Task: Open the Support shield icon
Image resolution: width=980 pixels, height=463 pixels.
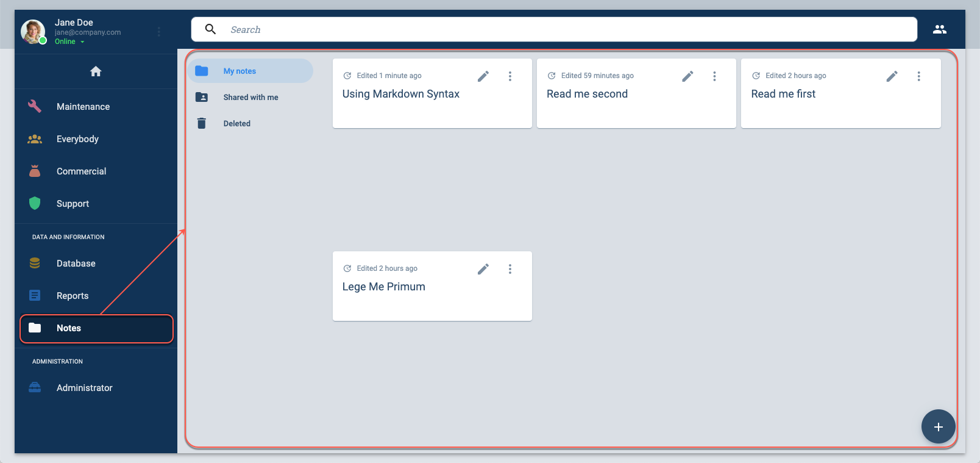Action: click(35, 203)
